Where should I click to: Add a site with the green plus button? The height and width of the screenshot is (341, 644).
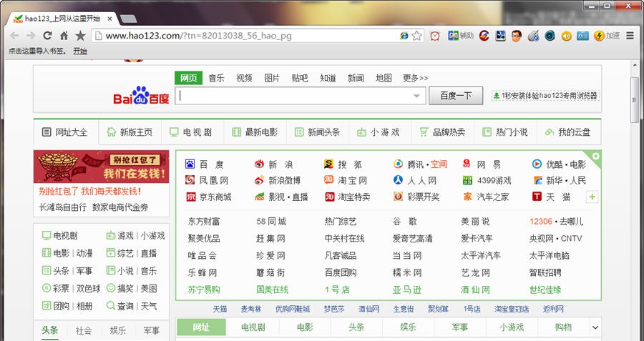pyautogui.click(x=592, y=197)
